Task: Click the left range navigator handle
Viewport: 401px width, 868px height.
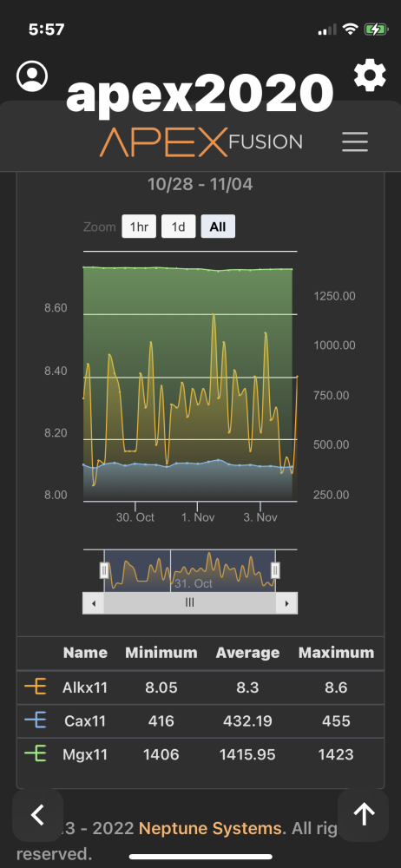Action: (x=104, y=570)
